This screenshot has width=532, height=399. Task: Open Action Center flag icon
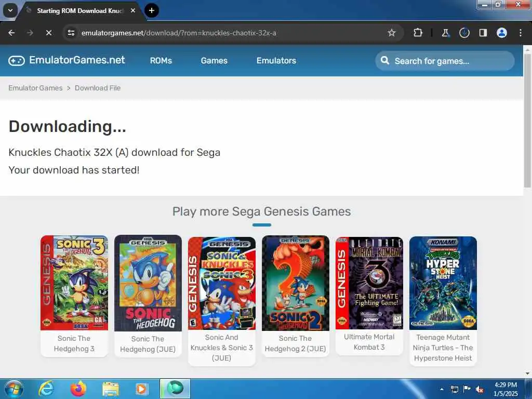click(467, 389)
